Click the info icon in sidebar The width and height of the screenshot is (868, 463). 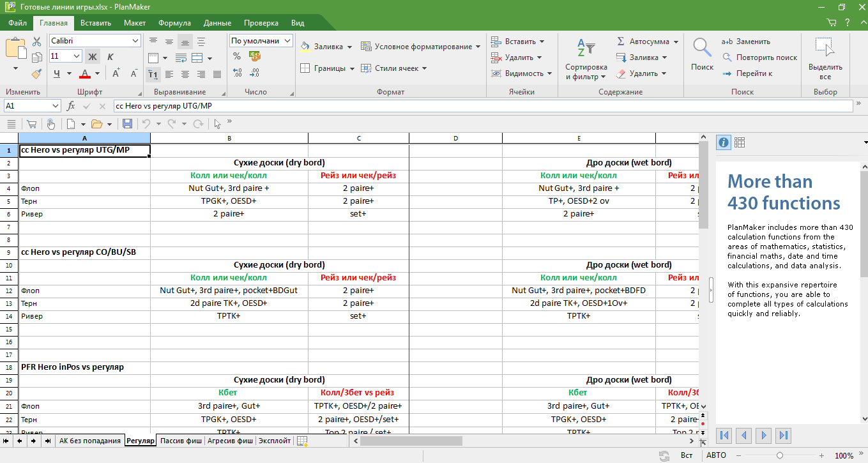point(724,142)
